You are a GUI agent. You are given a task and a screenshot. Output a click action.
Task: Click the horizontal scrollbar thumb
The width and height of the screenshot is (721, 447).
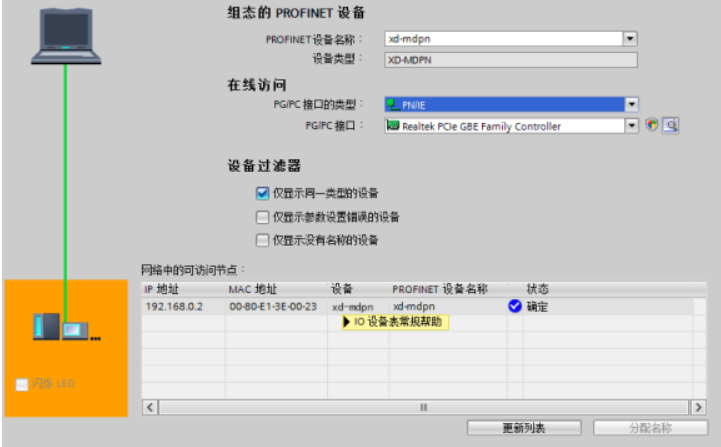tap(423, 407)
